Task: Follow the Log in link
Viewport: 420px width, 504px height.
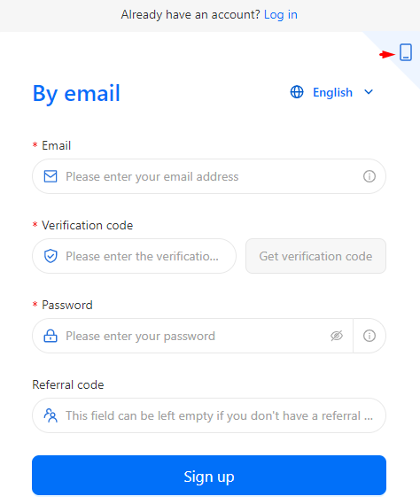Action: click(280, 15)
